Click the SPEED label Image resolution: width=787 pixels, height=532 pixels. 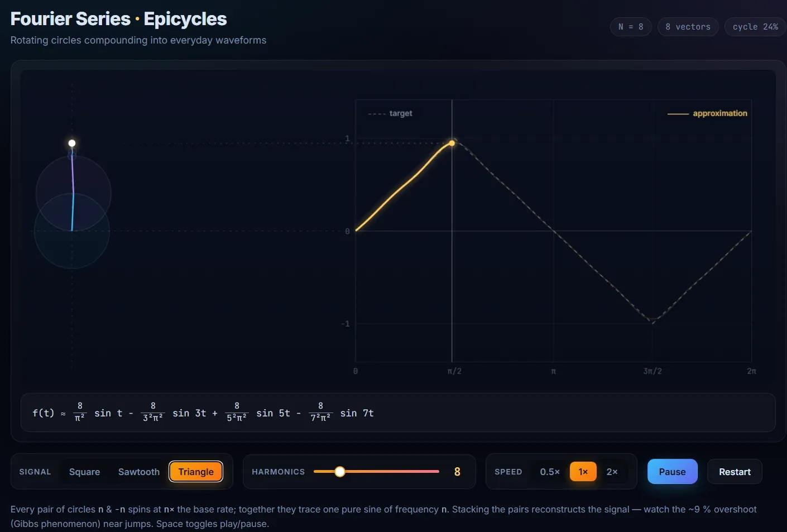click(508, 472)
